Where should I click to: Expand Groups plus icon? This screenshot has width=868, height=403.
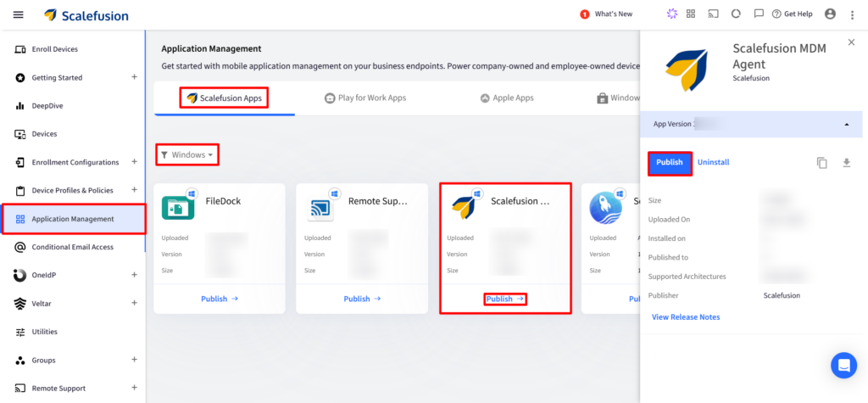click(x=135, y=360)
